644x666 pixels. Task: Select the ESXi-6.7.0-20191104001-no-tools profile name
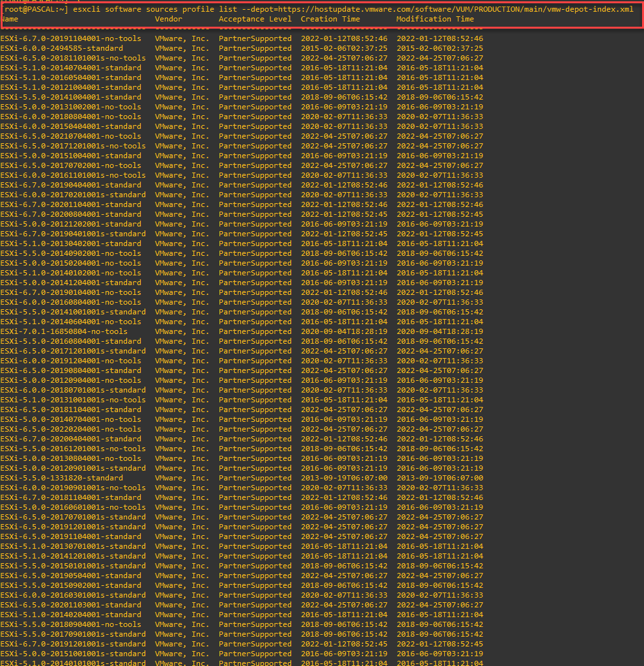tap(70, 38)
